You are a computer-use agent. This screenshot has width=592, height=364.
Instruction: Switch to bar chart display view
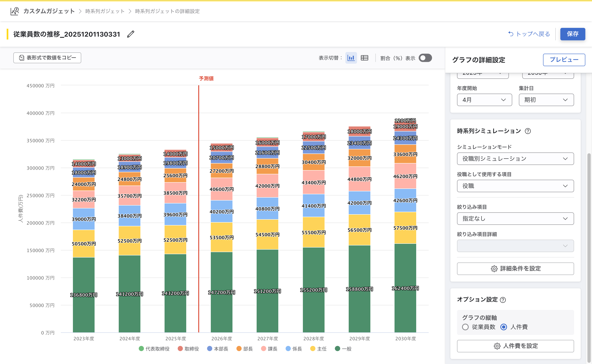351,58
